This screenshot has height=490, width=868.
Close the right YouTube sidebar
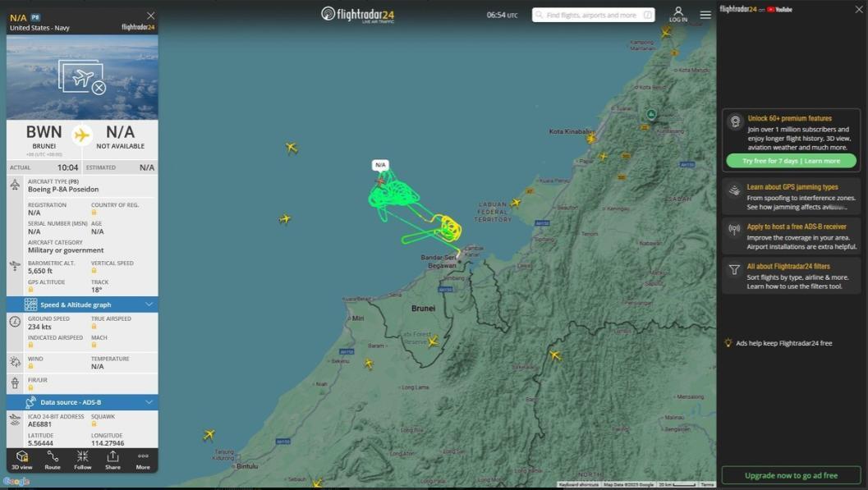[x=859, y=9]
